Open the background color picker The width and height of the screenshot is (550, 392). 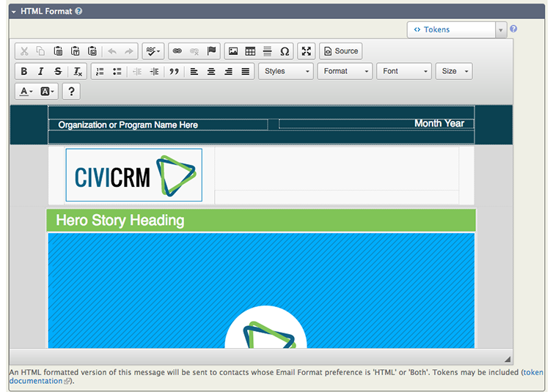(47, 92)
